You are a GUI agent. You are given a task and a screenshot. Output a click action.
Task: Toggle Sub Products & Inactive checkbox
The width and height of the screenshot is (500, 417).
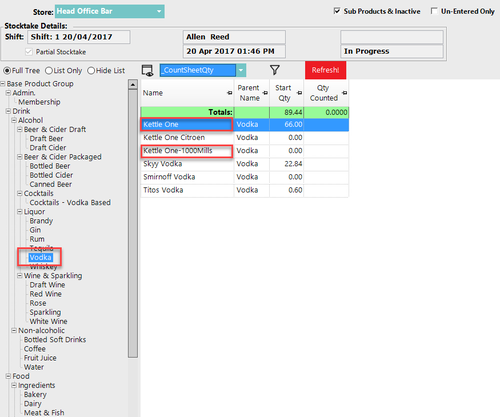point(337,11)
